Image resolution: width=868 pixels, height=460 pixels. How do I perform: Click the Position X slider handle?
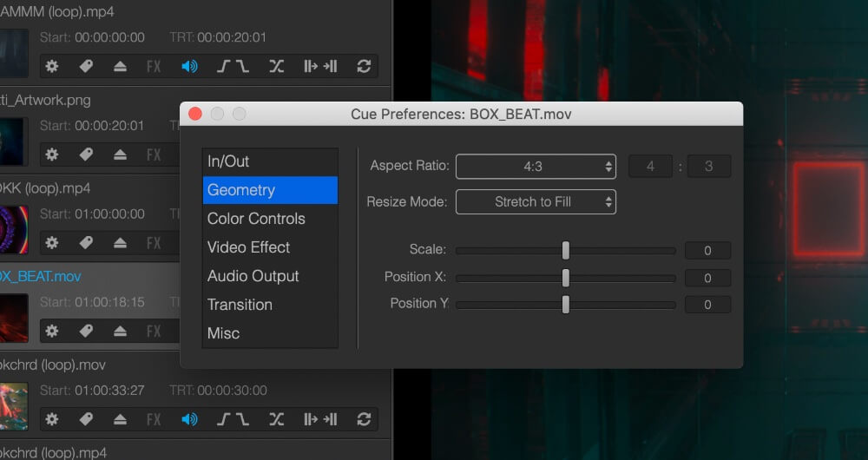click(566, 278)
